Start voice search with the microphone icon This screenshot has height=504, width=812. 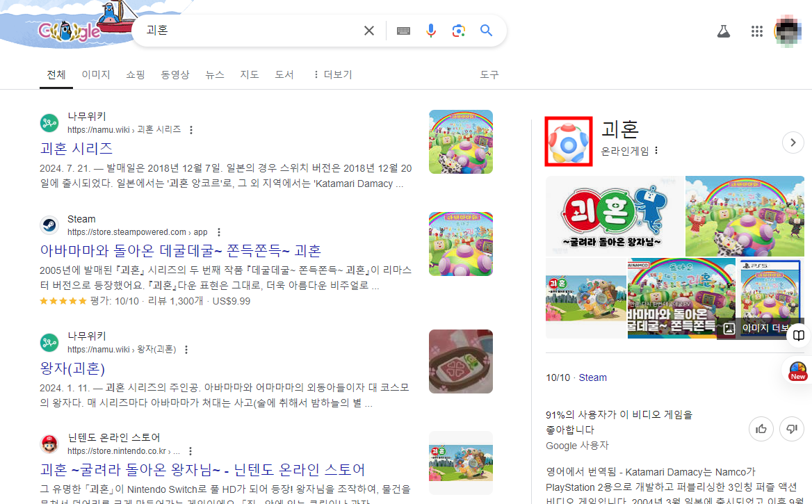431,31
